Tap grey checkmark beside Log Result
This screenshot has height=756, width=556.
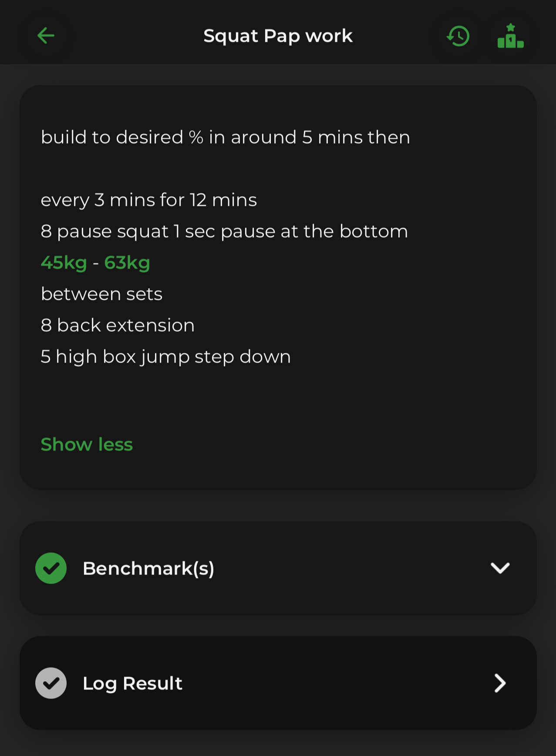point(51,683)
